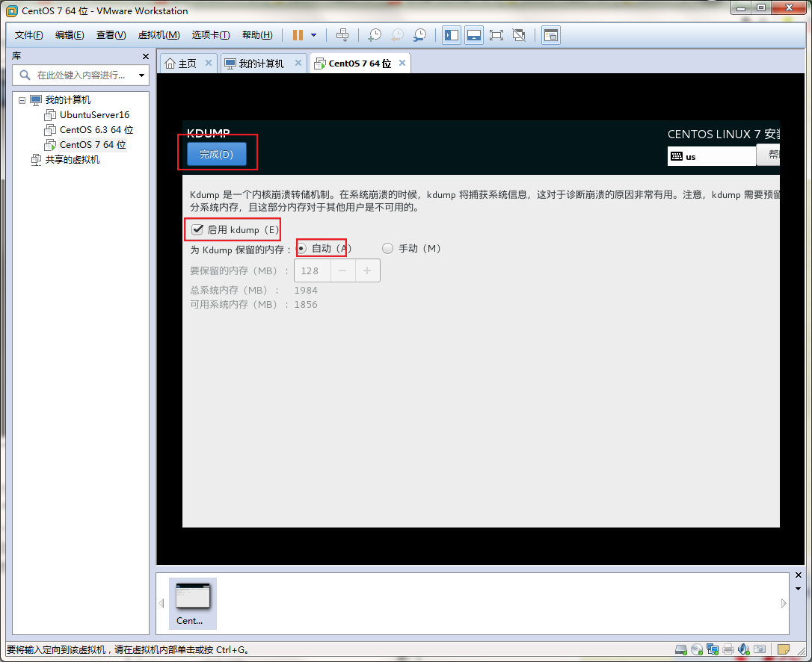Click the us keyboard layout indicator
The image size is (812, 662).
[712, 156]
